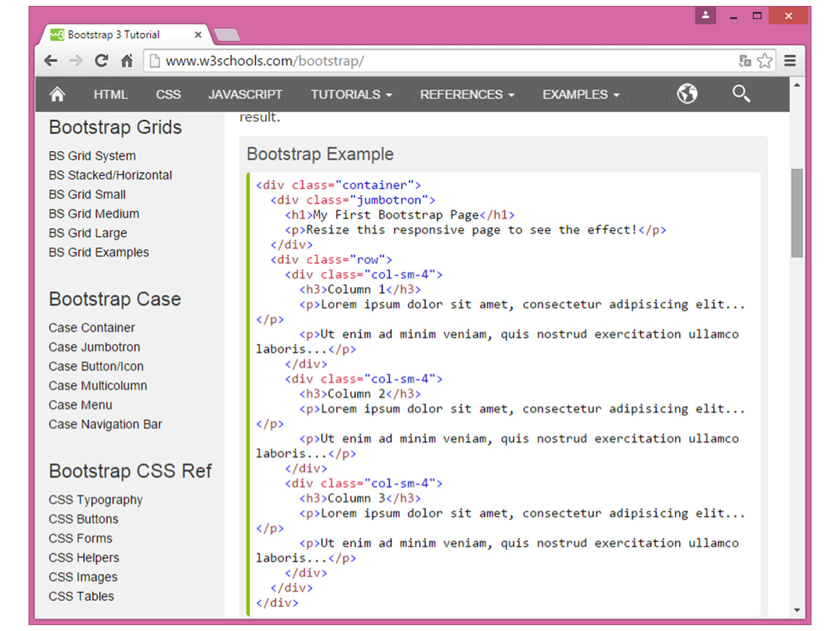Expand the EXAMPLES dropdown
The image size is (840, 631).
581,94
